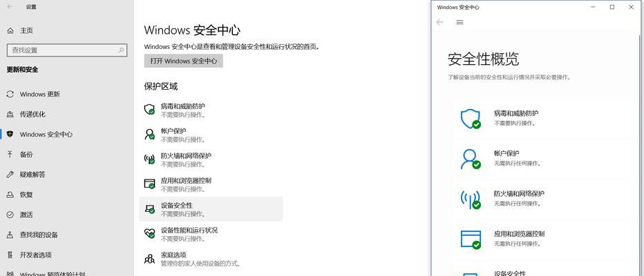Open 设备性能和运行状况 link text in Settings

click(x=189, y=230)
